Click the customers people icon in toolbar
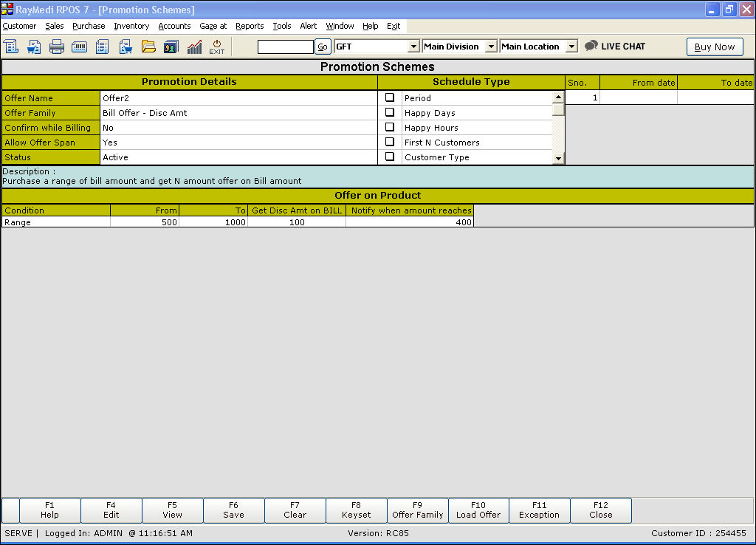This screenshot has width=756, height=545. (171, 47)
